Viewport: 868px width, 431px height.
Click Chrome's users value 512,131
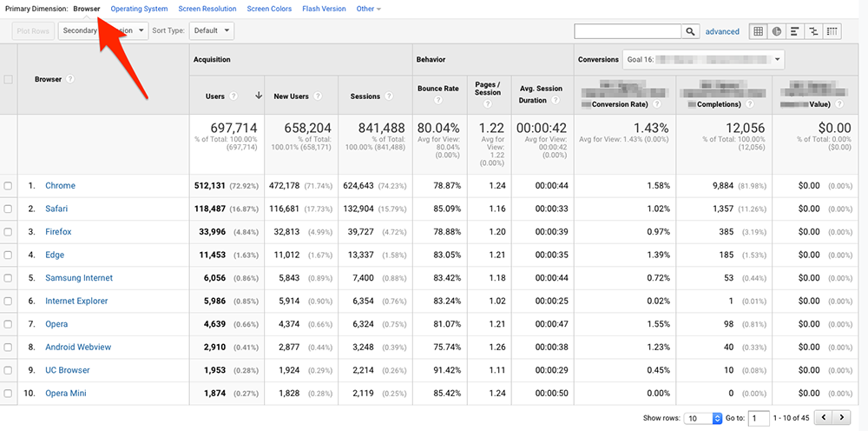pos(210,186)
